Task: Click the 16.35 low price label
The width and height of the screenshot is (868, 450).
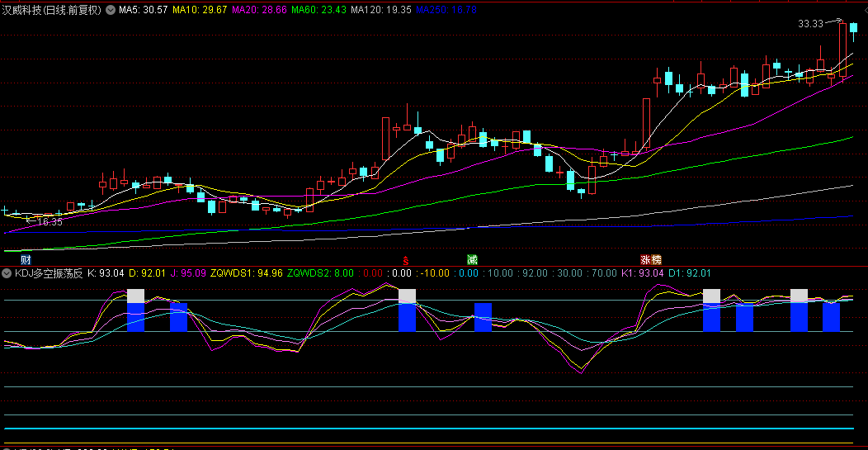Action: [x=50, y=222]
